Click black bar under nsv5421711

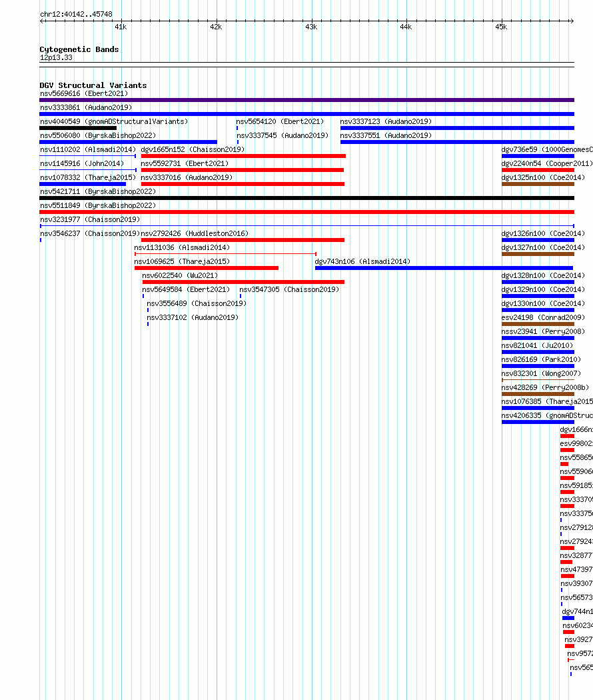pos(307,198)
